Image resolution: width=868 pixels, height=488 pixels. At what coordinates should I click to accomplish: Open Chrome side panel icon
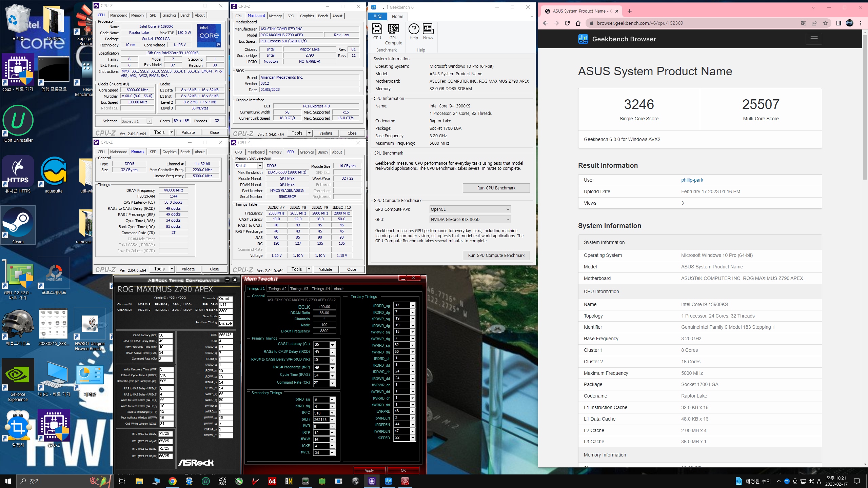tap(839, 23)
